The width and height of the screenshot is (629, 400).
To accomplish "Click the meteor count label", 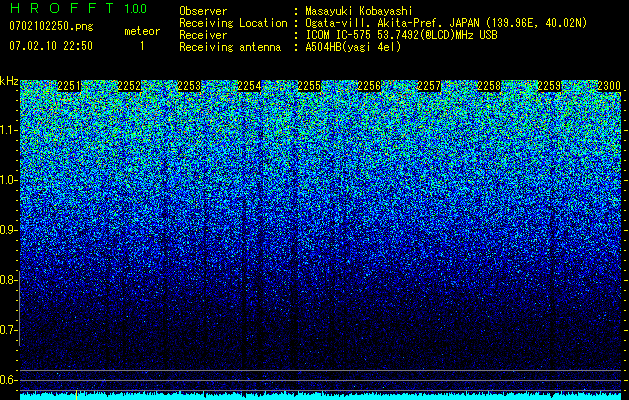I will tap(142, 31).
